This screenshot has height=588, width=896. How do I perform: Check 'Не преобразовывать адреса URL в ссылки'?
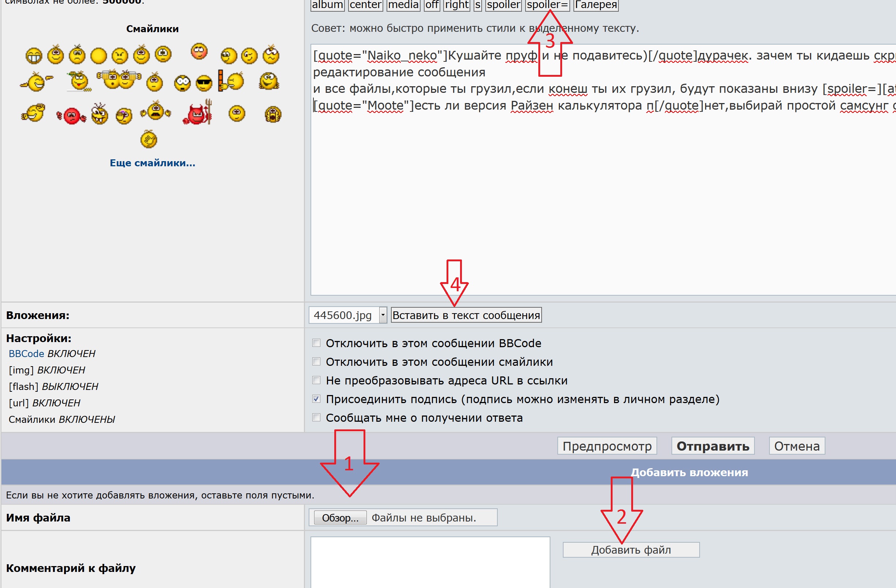[316, 380]
